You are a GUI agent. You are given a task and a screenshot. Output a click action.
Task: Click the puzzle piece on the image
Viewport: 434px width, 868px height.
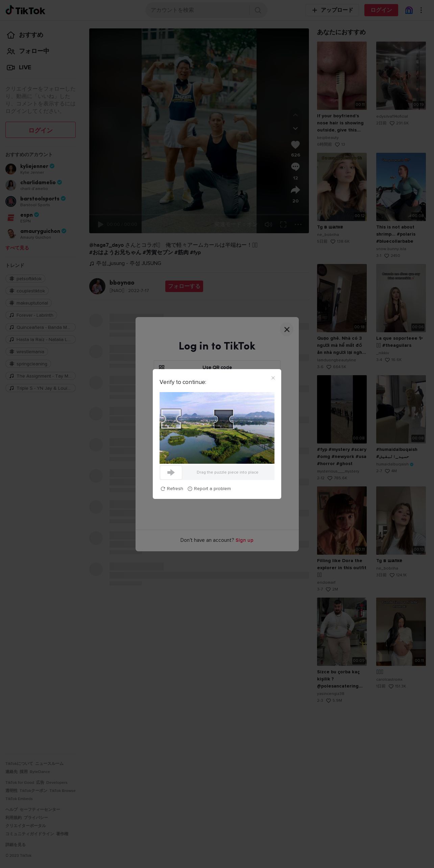click(x=171, y=419)
